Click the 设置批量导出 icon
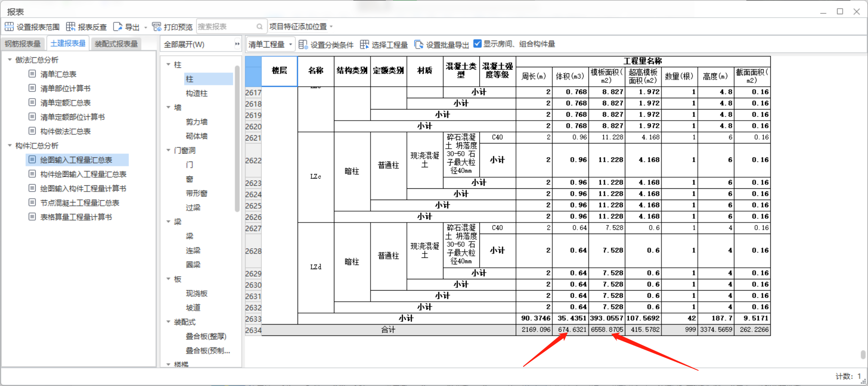 pos(419,44)
